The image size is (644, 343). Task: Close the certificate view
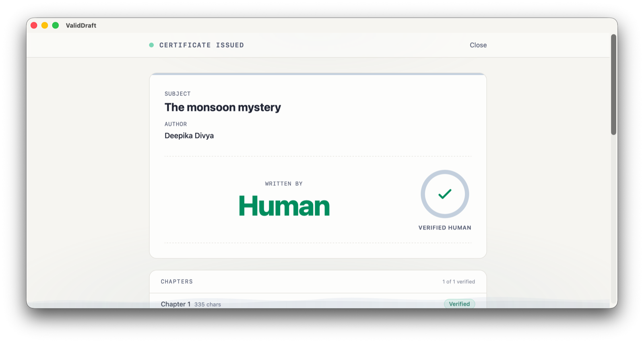pyautogui.click(x=478, y=45)
